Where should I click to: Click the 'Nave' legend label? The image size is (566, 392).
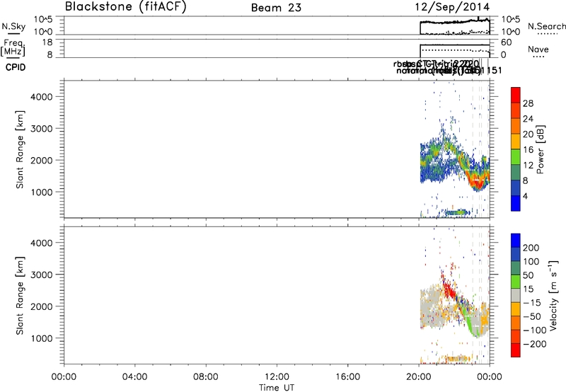(x=538, y=50)
